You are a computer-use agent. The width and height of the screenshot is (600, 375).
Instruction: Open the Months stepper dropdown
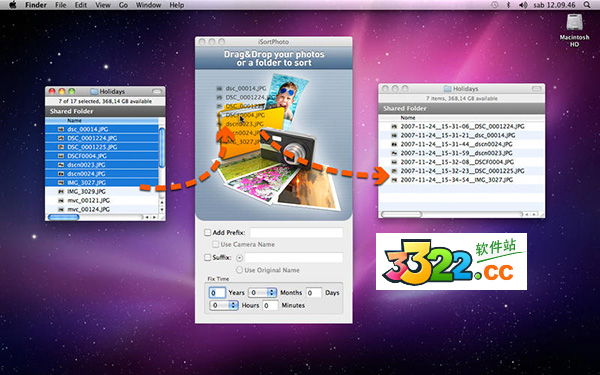pos(262,292)
